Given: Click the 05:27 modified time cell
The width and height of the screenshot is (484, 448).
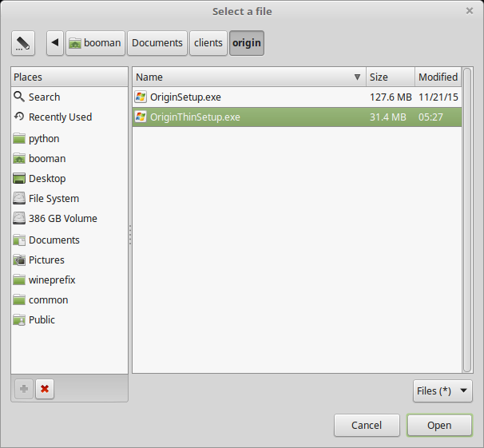Looking at the screenshot, I should pos(430,117).
